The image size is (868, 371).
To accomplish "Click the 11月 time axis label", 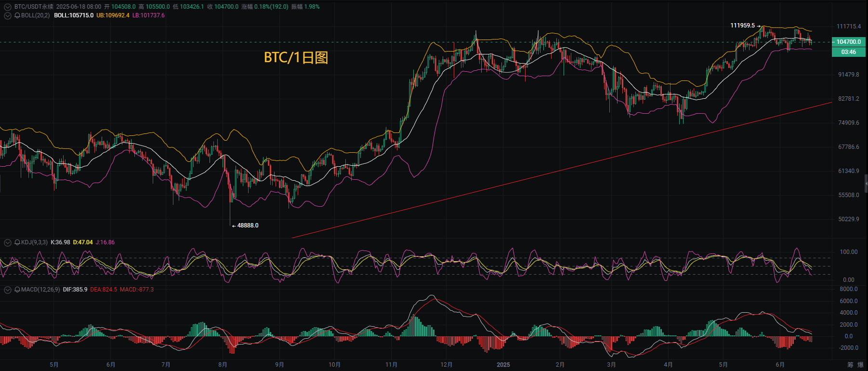I will click(x=392, y=365).
